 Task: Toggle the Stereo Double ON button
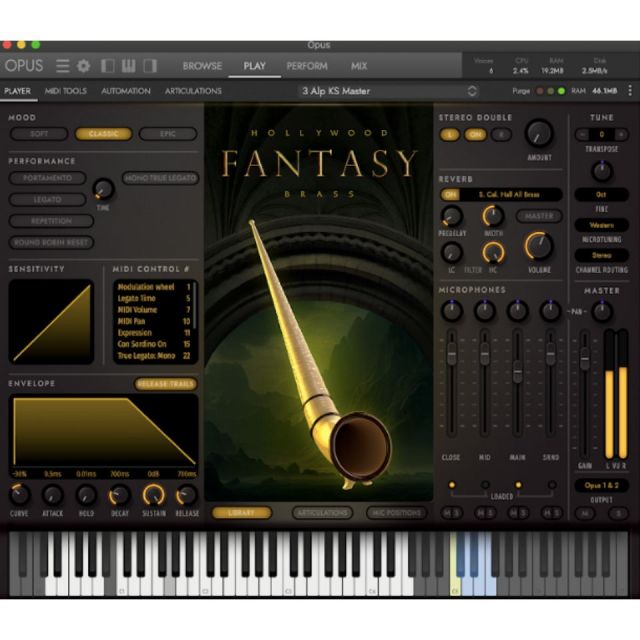pos(476,135)
